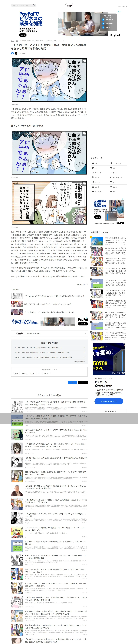Click external icon on 能ある鷹は爪を隠す related article
This screenshot has height=644, width=138.
coord(84,352)
